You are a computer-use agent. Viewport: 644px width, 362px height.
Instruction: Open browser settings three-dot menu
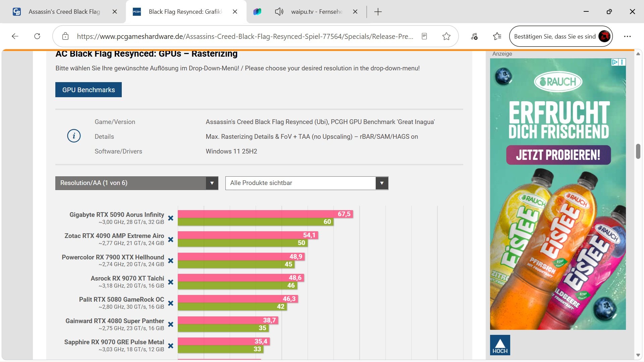(x=628, y=36)
